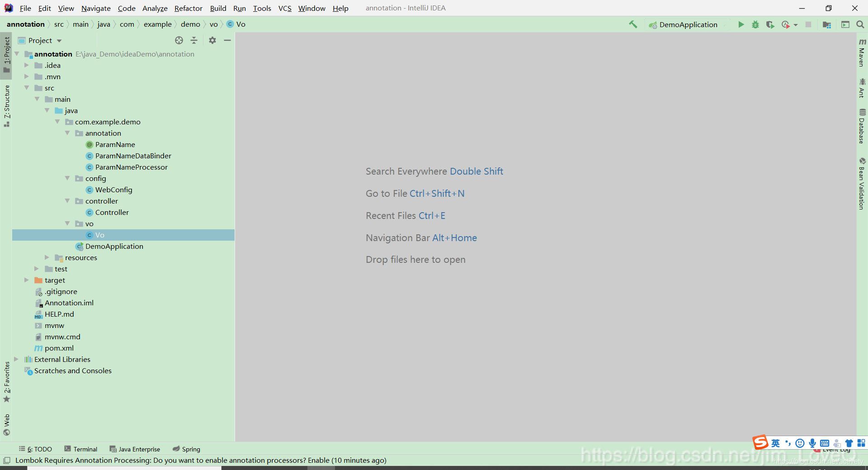Expand the .mvn folder
Screen dimensions: 868x470
(27, 76)
